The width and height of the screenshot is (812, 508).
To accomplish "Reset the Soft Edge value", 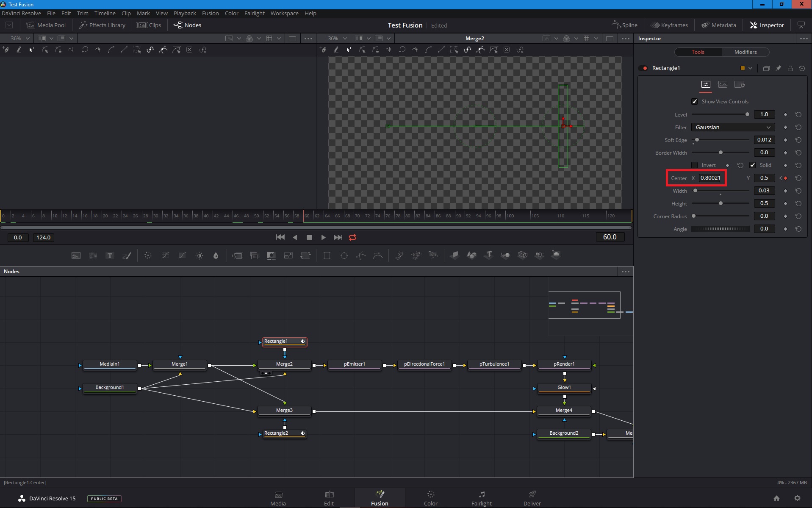I will [x=798, y=140].
